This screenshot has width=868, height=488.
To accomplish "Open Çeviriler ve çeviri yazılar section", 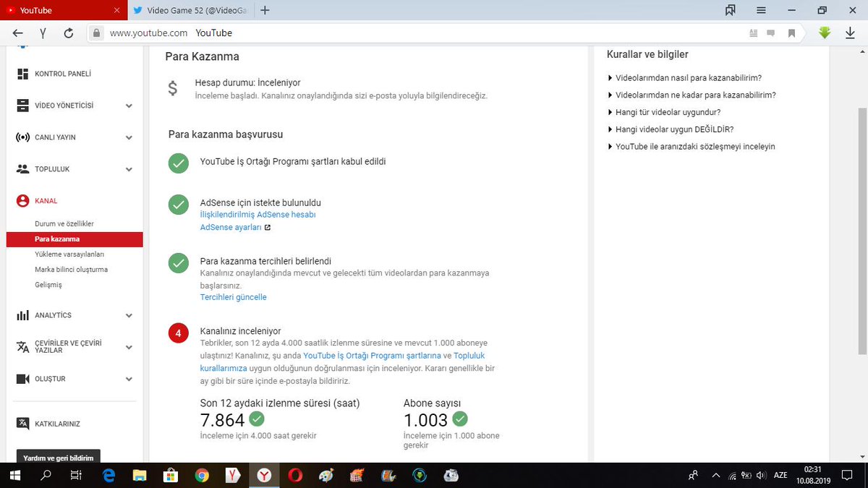I will point(68,346).
